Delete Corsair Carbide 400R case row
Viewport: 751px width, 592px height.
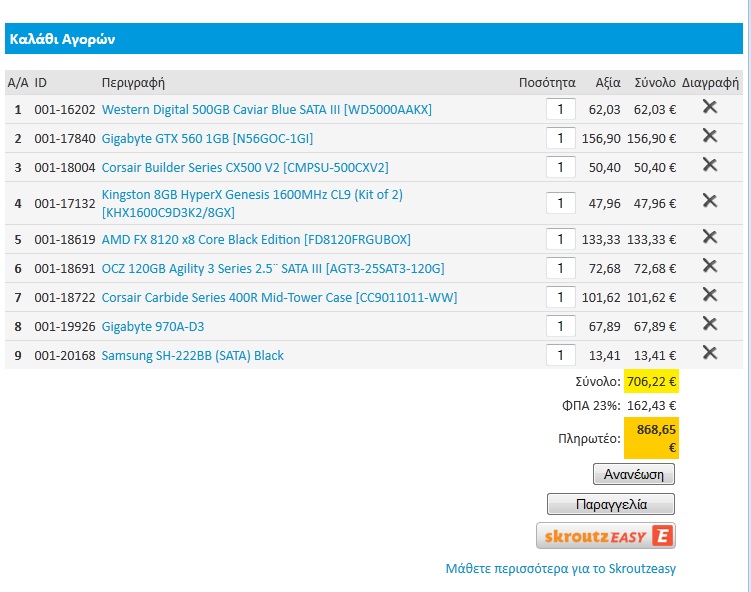710,295
